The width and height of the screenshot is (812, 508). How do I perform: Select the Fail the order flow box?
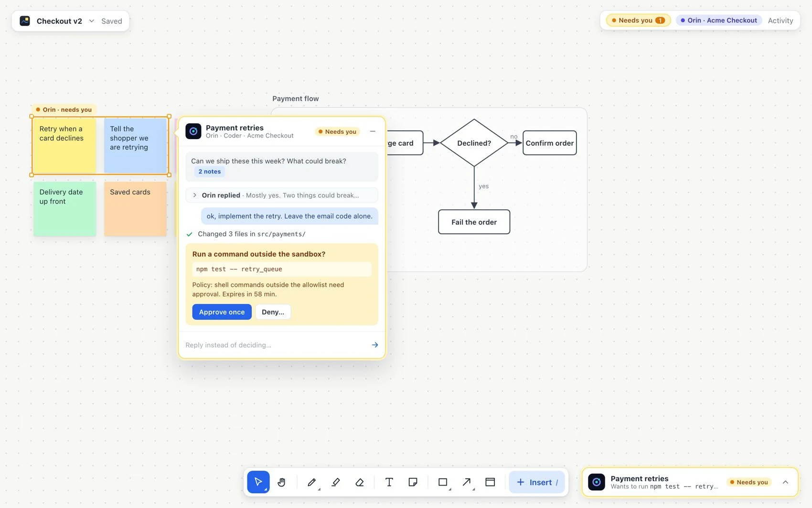tap(474, 222)
